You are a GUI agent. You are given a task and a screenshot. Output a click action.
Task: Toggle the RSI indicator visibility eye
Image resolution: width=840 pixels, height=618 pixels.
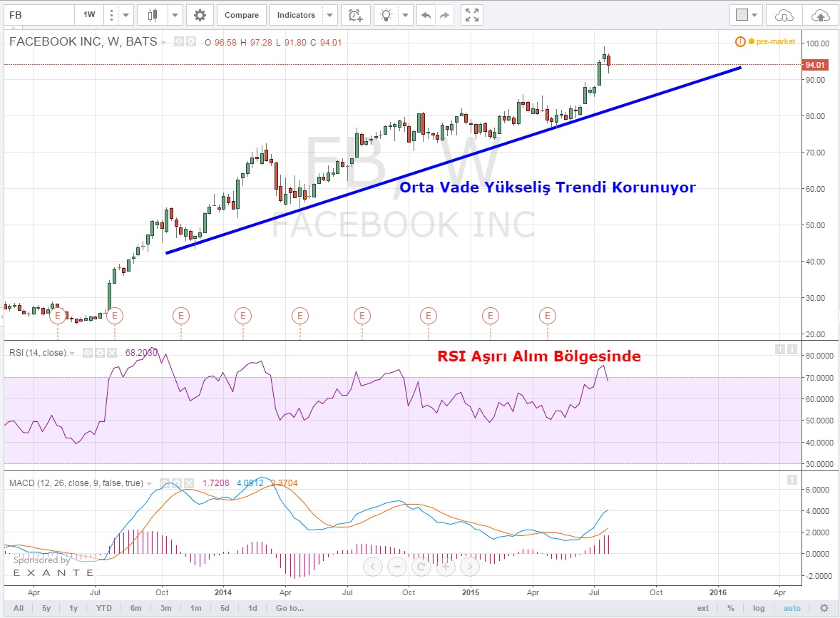click(88, 352)
